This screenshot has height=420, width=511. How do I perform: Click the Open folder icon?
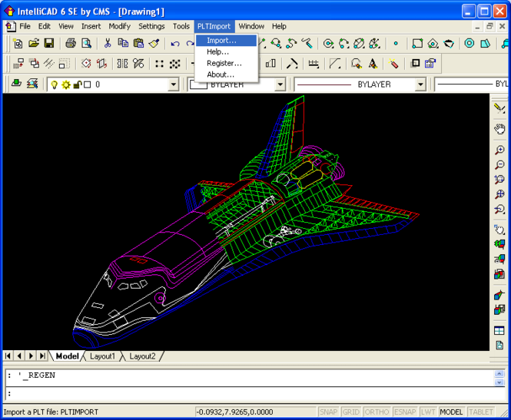click(x=34, y=44)
